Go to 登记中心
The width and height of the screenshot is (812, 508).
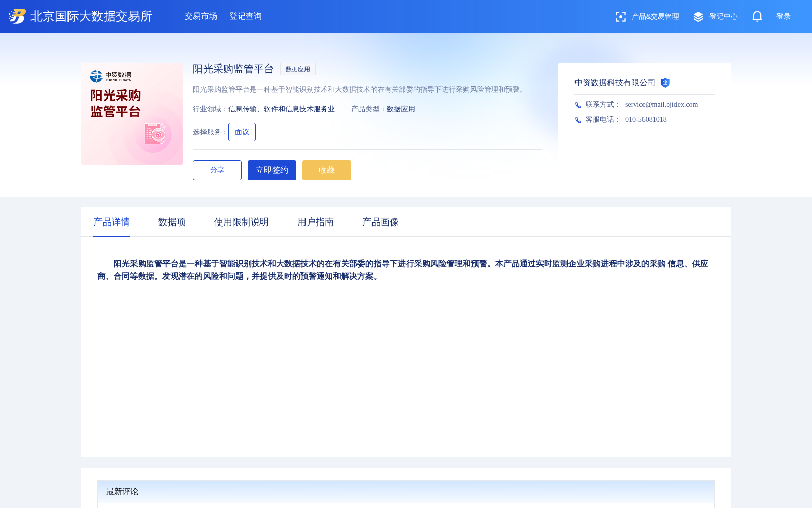tap(724, 17)
